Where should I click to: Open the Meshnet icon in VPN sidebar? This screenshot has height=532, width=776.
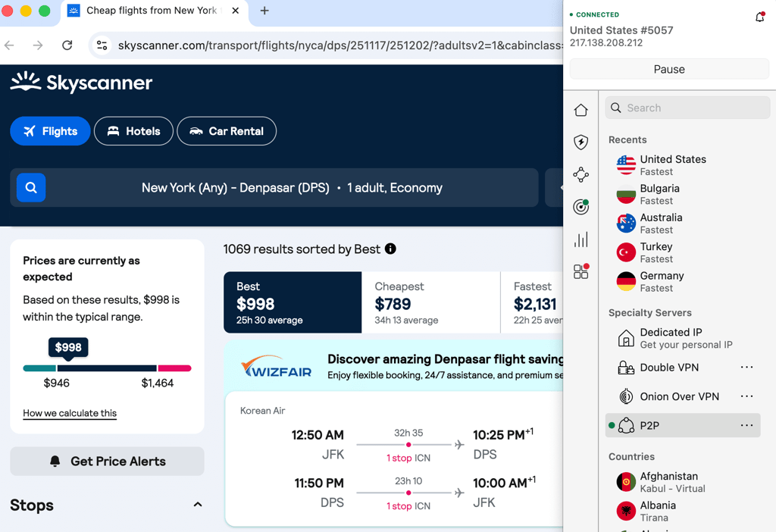point(581,174)
